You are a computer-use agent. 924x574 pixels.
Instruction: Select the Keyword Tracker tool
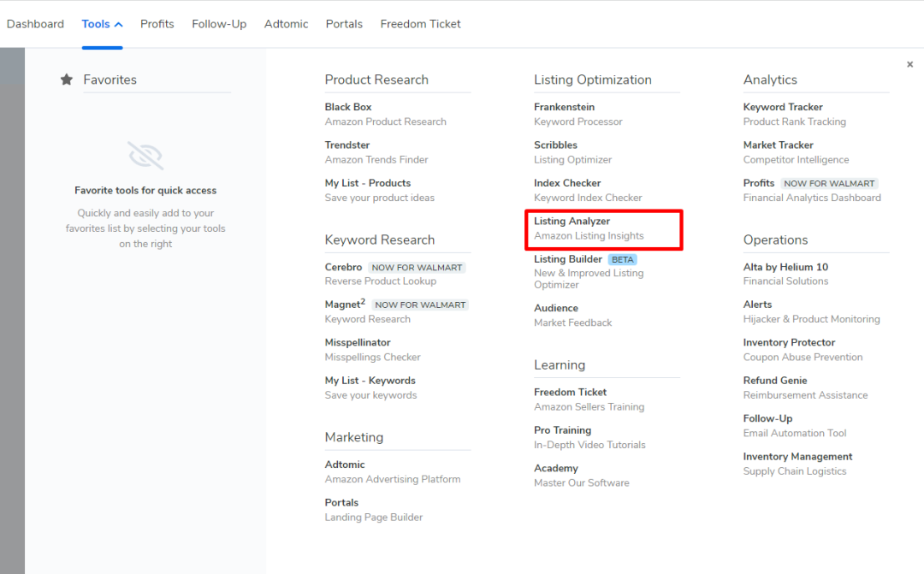(783, 107)
